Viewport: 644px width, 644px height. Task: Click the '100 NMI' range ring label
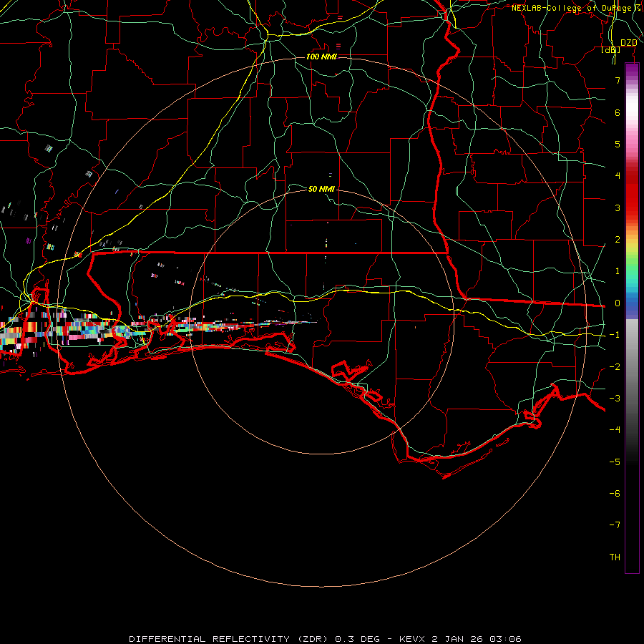tap(321, 57)
